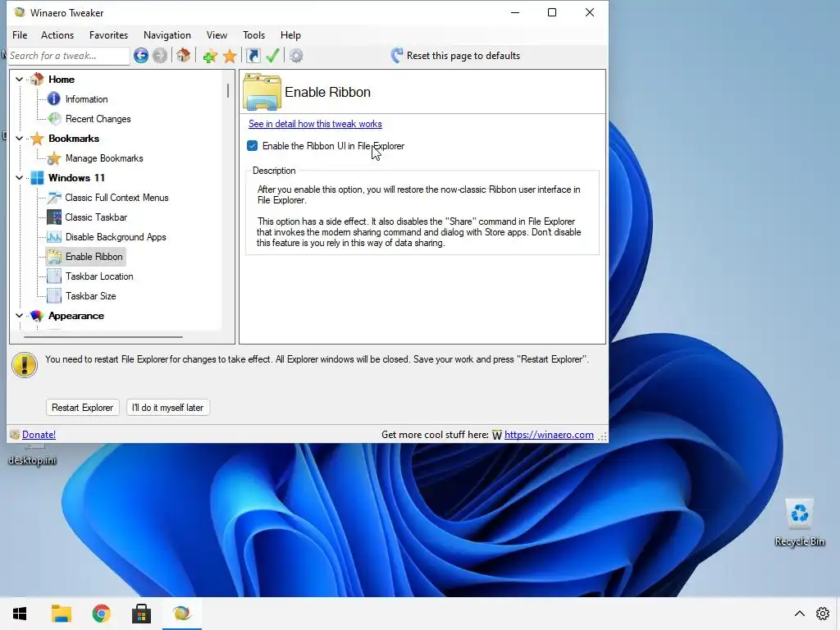Open bookmarks via the gold star toolbar icon

[x=230, y=56]
